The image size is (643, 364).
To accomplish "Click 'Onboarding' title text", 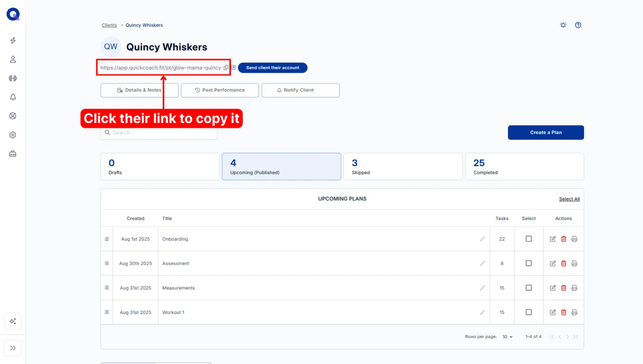I will click(x=175, y=239).
